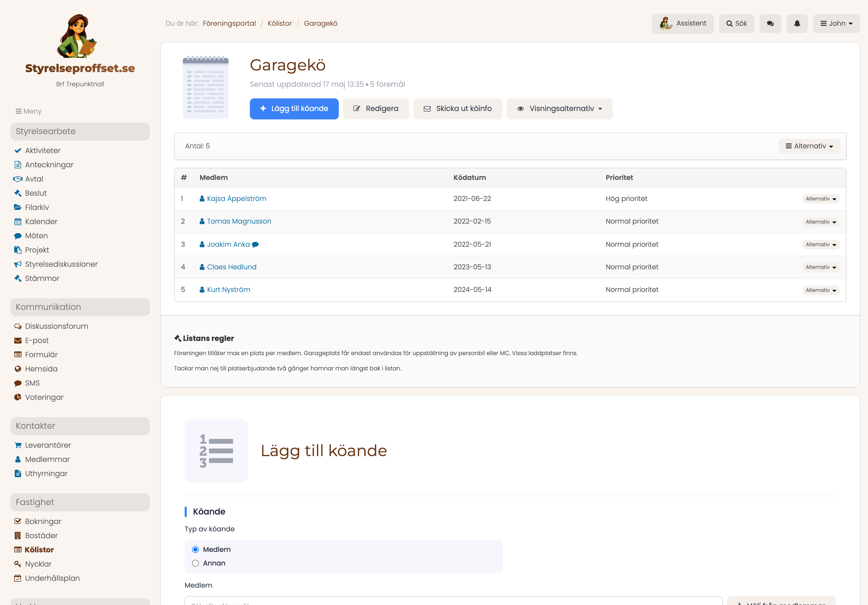This screenshot has width=868, height=605.
Task: Select the Kölistor menu item
Action: tap(39, 550)
